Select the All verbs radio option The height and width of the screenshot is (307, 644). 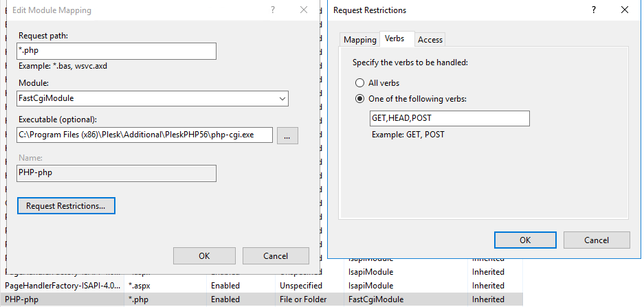coord(359,82)
